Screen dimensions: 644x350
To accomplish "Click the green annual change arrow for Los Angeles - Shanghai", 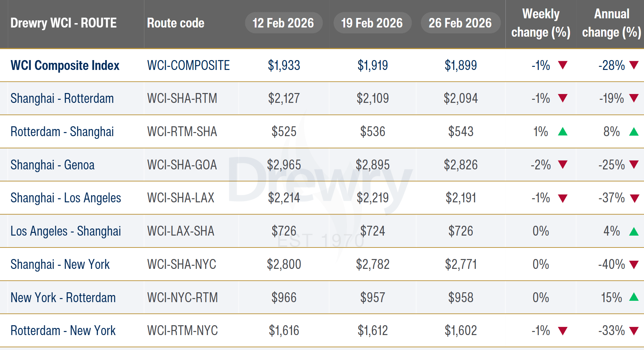I will point(633,232).
